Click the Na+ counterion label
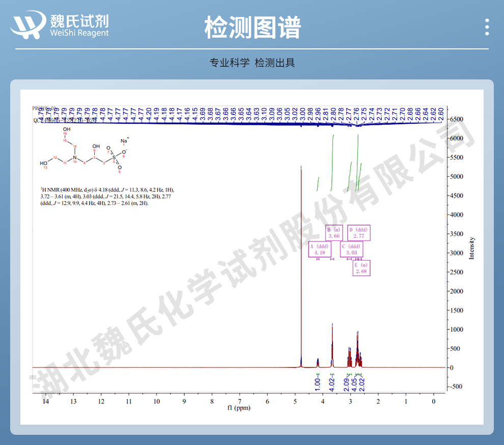Viewport: 504px width, 445px height. tap(125, 141)
